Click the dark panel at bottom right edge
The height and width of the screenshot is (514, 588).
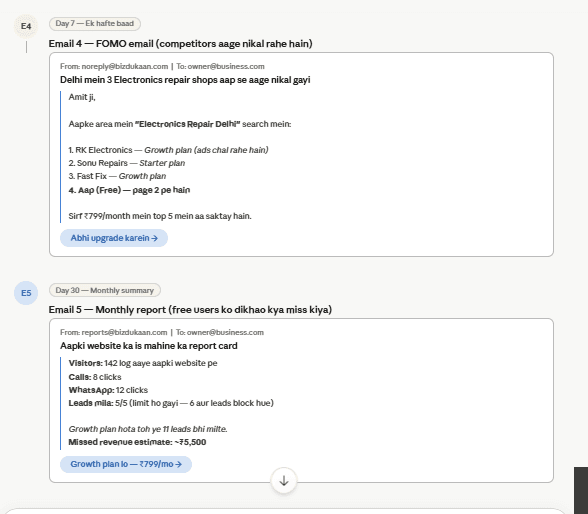581,490
